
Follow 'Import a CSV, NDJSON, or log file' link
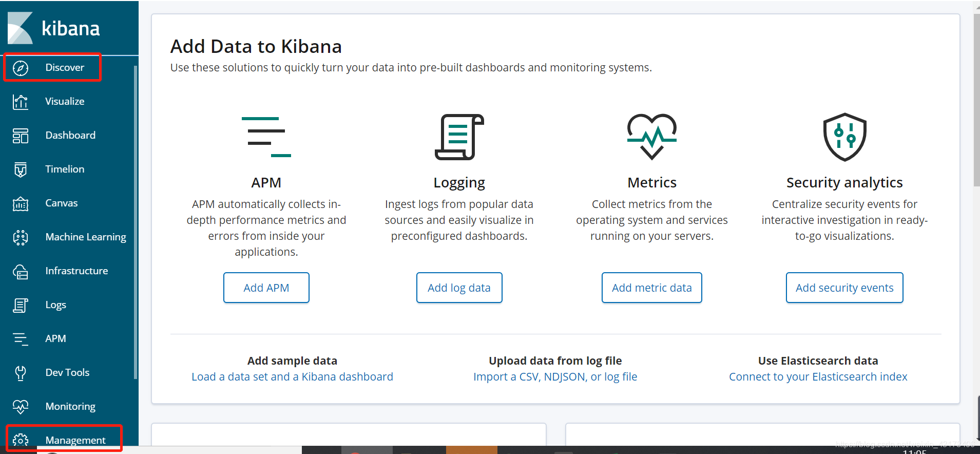pos(555,376)
